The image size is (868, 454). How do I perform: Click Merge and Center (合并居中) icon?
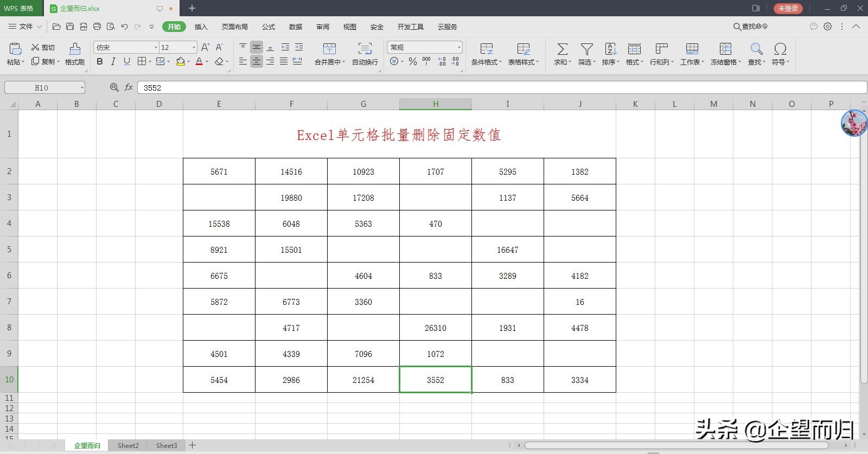[x=329, y=49]
